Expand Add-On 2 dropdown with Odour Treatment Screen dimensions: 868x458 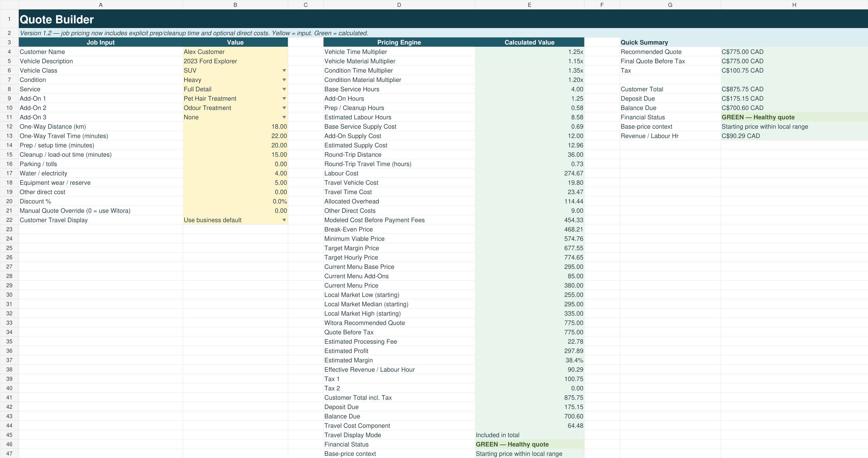(x=284, y=108)
